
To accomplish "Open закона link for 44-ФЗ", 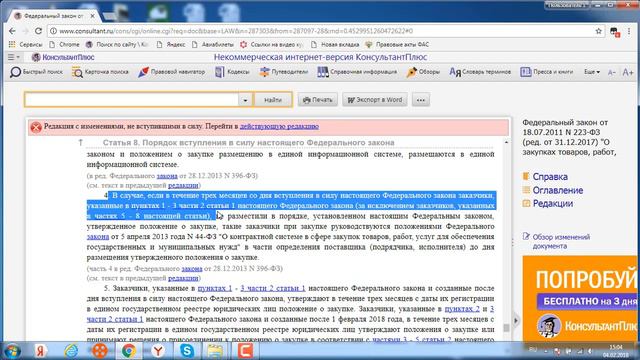I will coord(98,237).
